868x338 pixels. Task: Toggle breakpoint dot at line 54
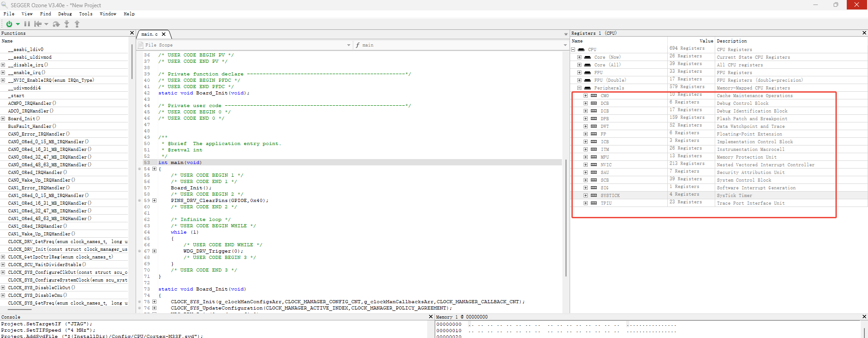(140, 169)
